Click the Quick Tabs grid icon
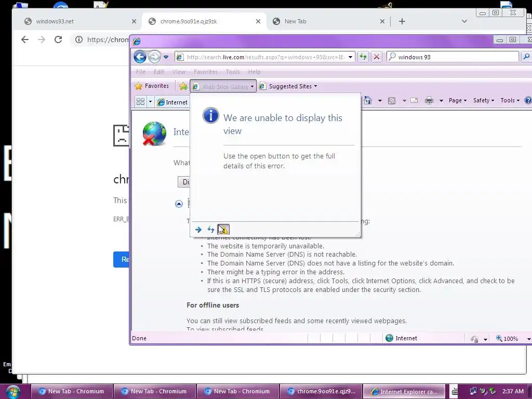Image resolution: width=532 pixels, height=399 pixels. click(140, 101)
